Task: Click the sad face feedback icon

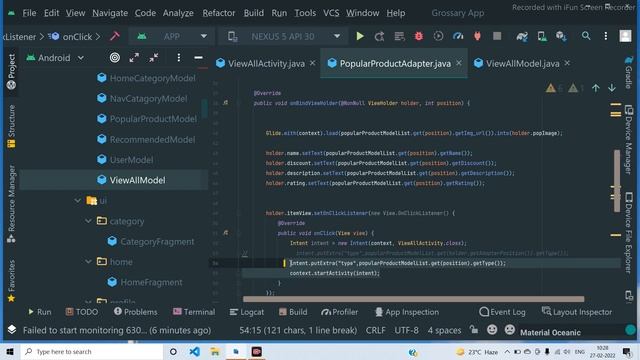Action: 509,330
